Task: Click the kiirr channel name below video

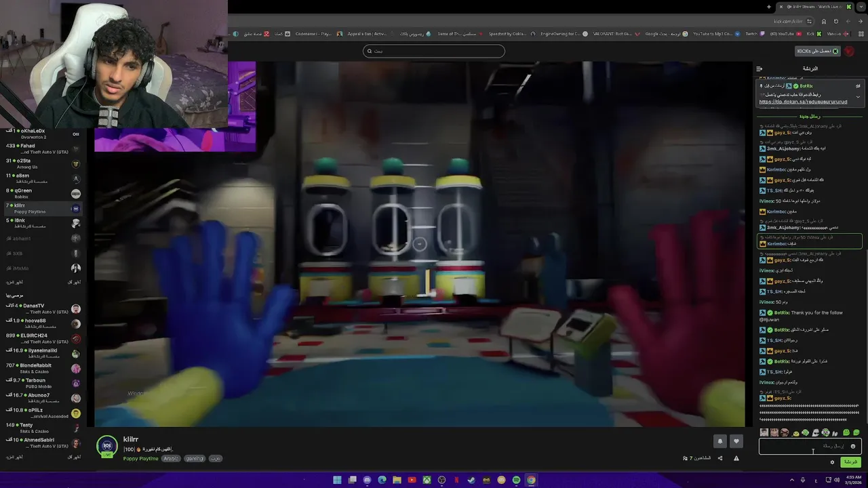Action: point(131,439)
